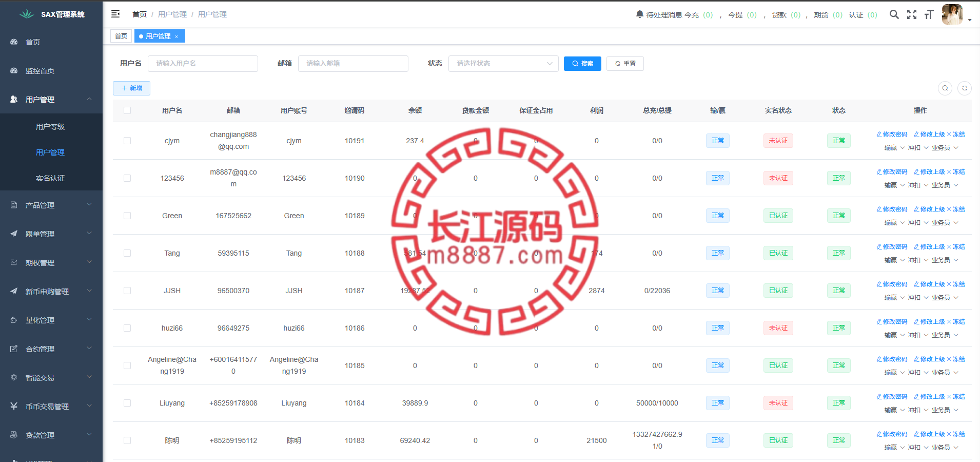Image resolution: width=980 pixels, height=462 pixels.
Task: Switch to the 首页 page tab
Action: 121,36
